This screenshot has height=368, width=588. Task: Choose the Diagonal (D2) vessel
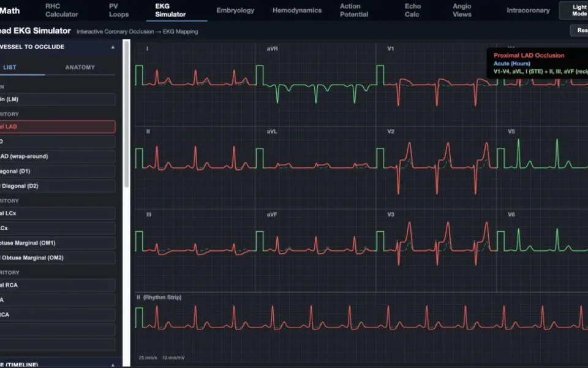pyautogui.click(x=58, y=186)
